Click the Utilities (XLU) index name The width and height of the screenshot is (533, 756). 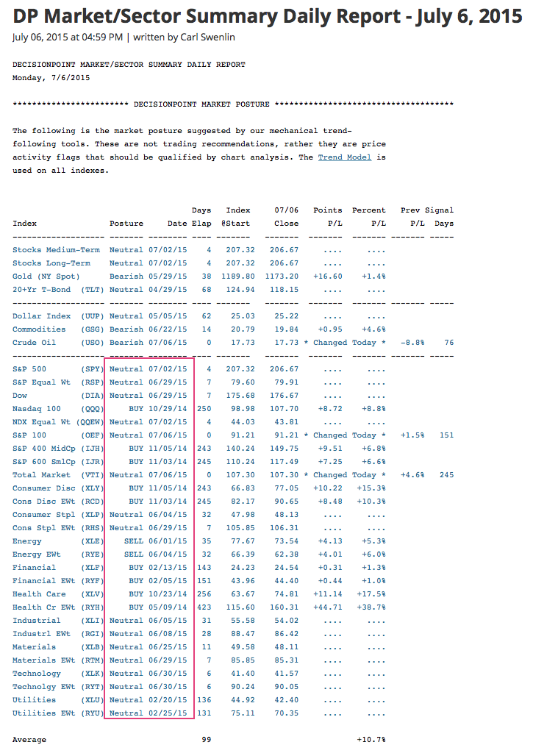coord(58,701)
